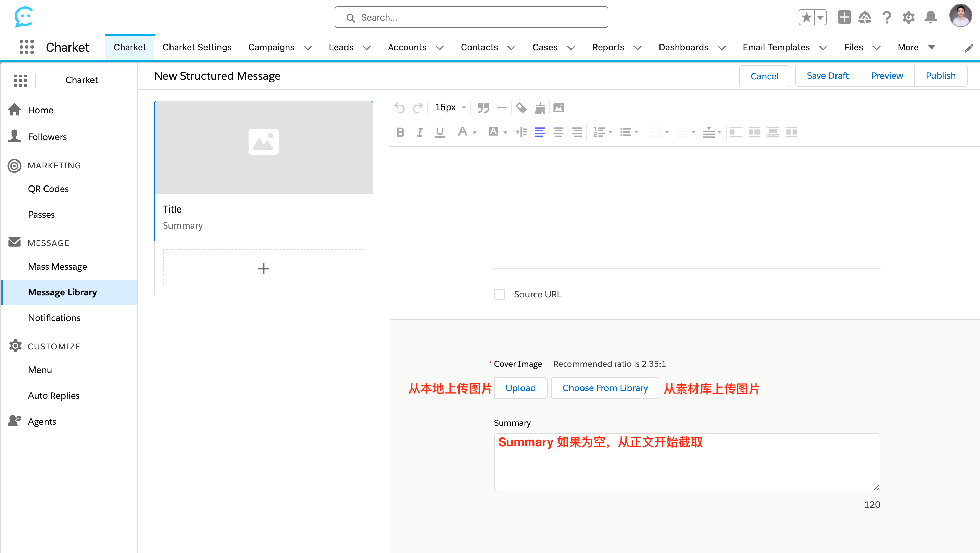Screen dimensions: 980x553
Task: Open the Charket Settings tab
Action: [x=197, y=47]
